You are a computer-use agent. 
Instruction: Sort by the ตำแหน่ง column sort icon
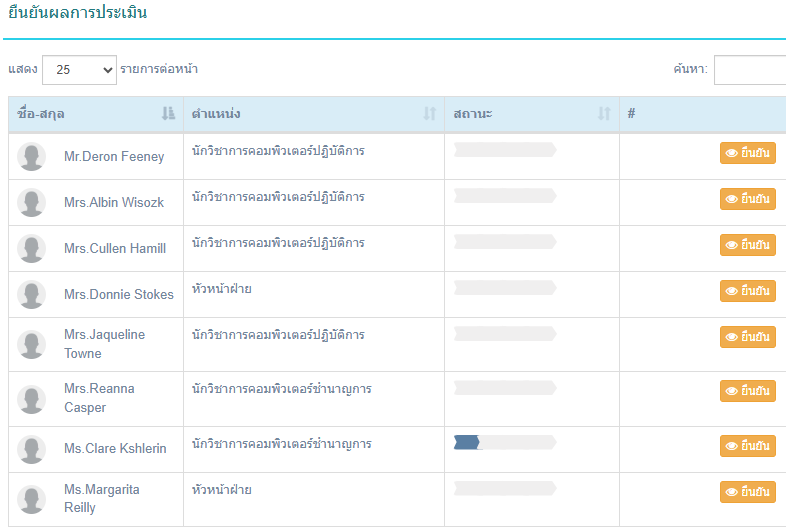click(x=430, y=114)
